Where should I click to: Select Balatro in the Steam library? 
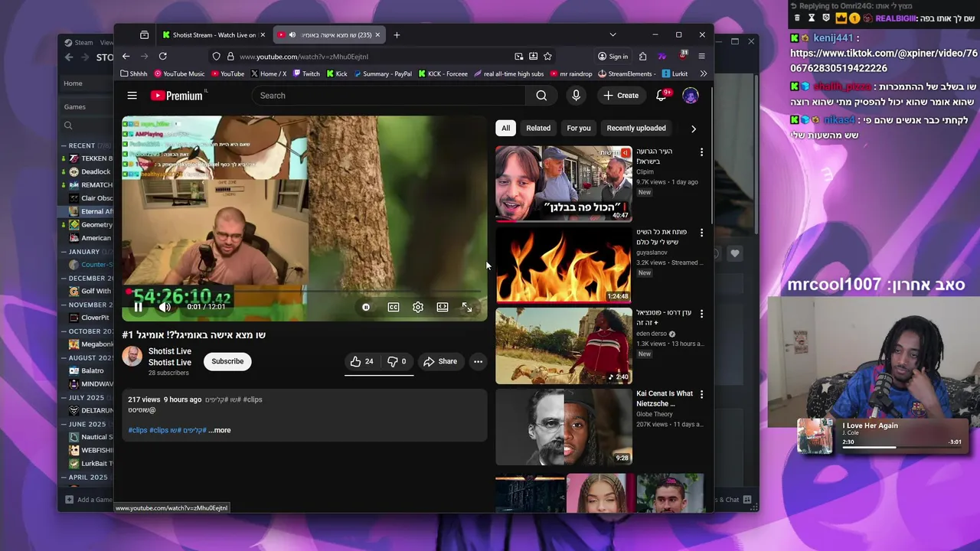[x=92, y=370]
